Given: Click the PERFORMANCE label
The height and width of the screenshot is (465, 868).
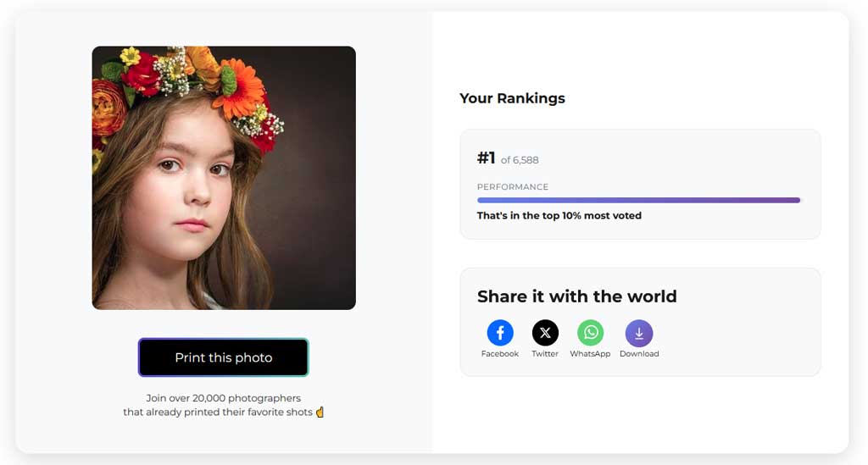Looking at the screenshot, I should point(513,187).
